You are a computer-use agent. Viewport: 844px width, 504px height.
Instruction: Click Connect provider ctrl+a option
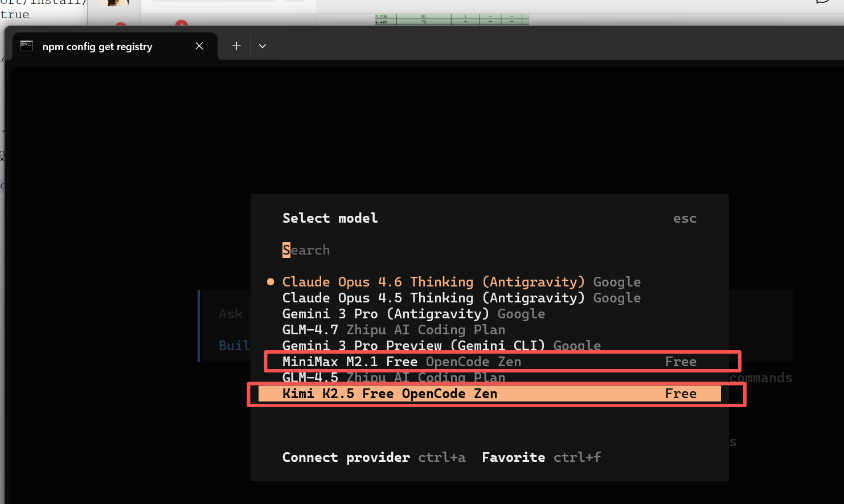374,457
